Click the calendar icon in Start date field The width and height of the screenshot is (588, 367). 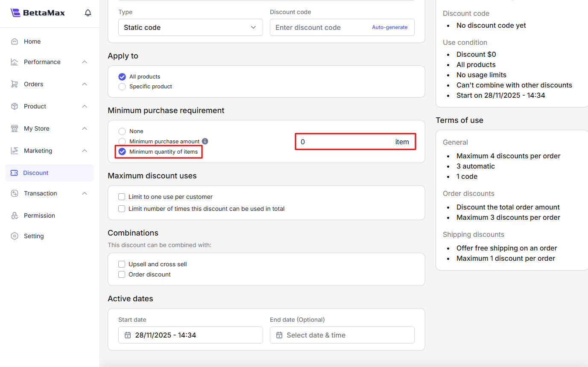coord(127,335)
